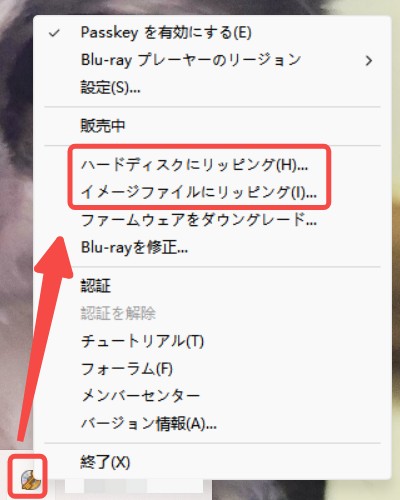Choose イメージファイルにリッピング(I)...

point(199,192)
